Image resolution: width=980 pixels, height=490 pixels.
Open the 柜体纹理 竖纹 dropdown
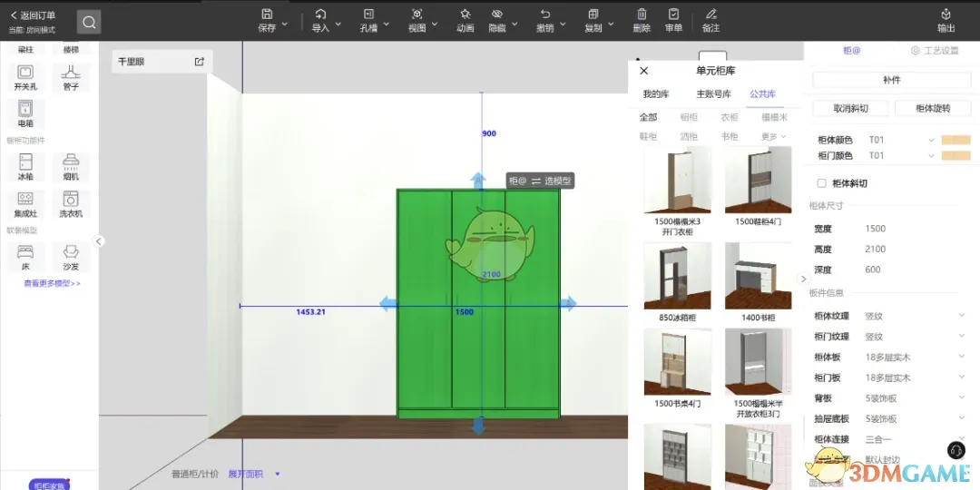[x=916, y=317]
